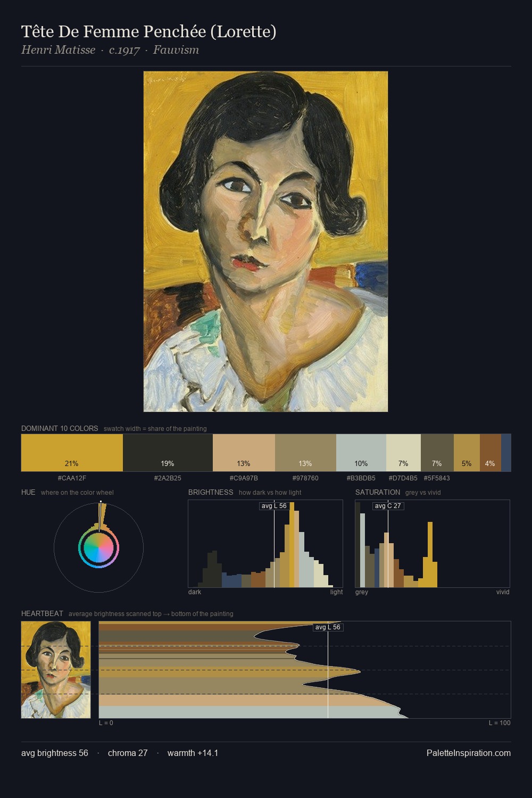Click the 'dark' axis label
The width and height of the screenshot is (532, 798).
click(195, 592)
